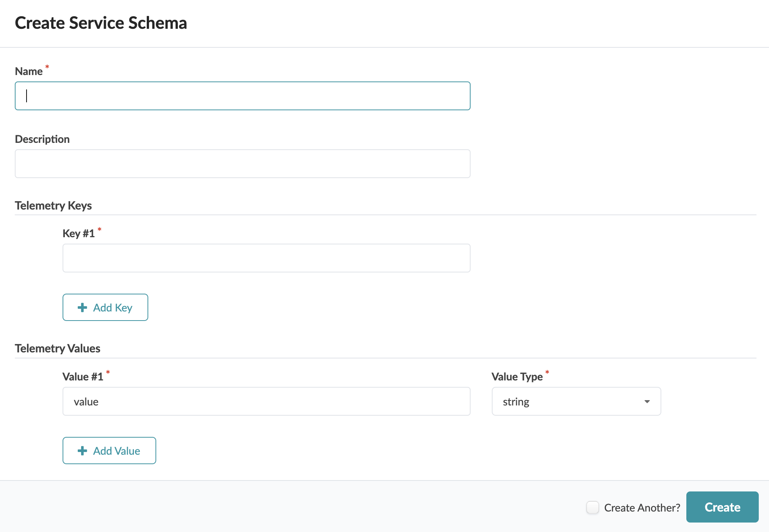The image size is (769, 532).
Task: Click the 'Create Another?' label text
Action: (x=642, y=508)
